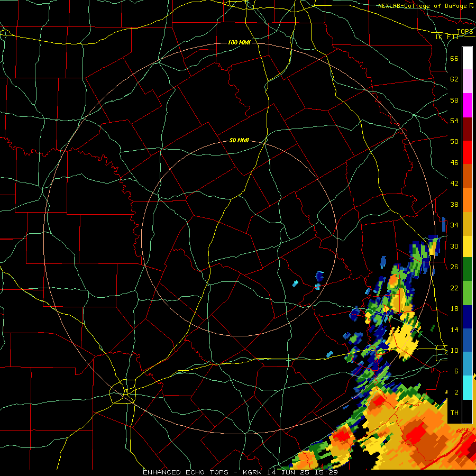Pick the gold legend swatch
Image resolution: width=476 pixels, height=476 pixels.
point(467,224)
